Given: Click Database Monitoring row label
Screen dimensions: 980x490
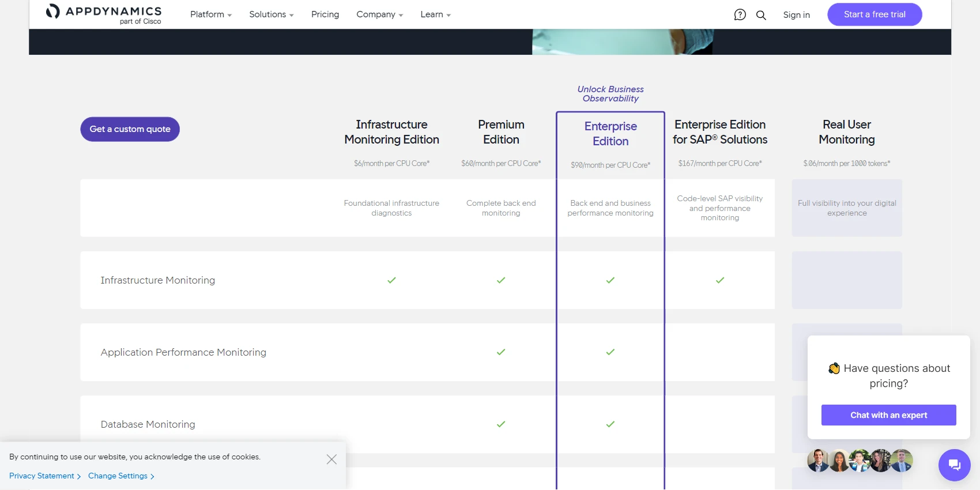Looking at the screenshot, I should pos(148,424).
